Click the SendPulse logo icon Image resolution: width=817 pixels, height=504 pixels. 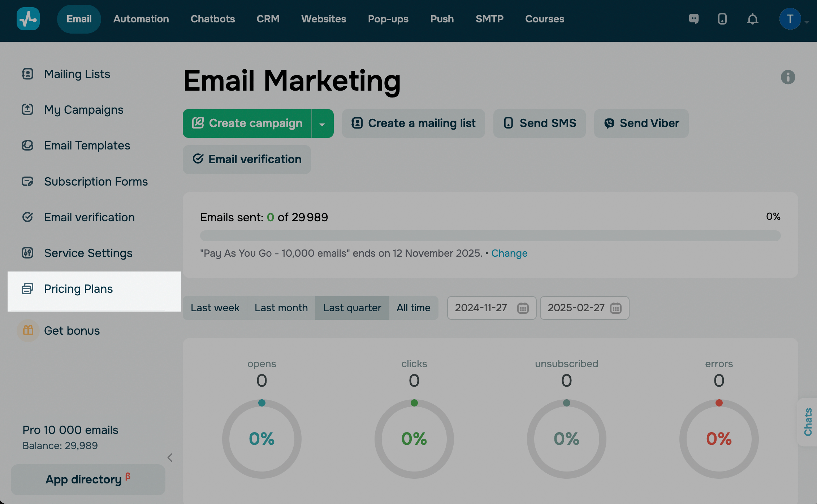28,19
